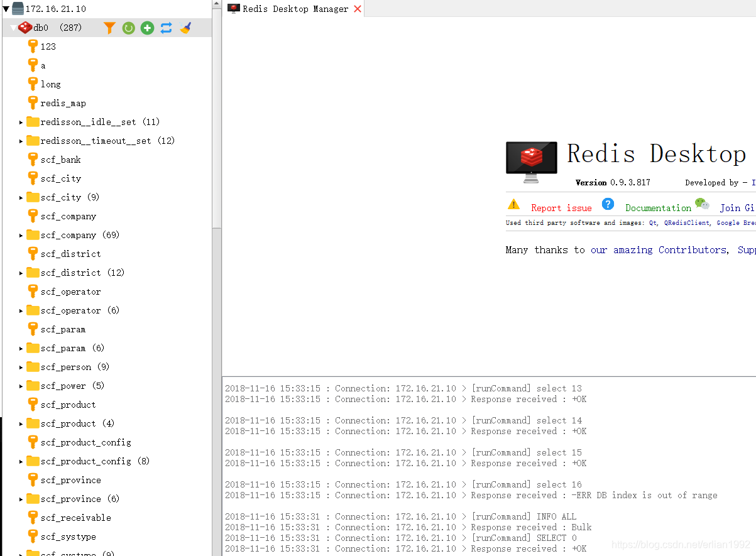Expand the scf_operator (6) folder arrow
The image size is (756, 556).
click(x=21, y=310)
